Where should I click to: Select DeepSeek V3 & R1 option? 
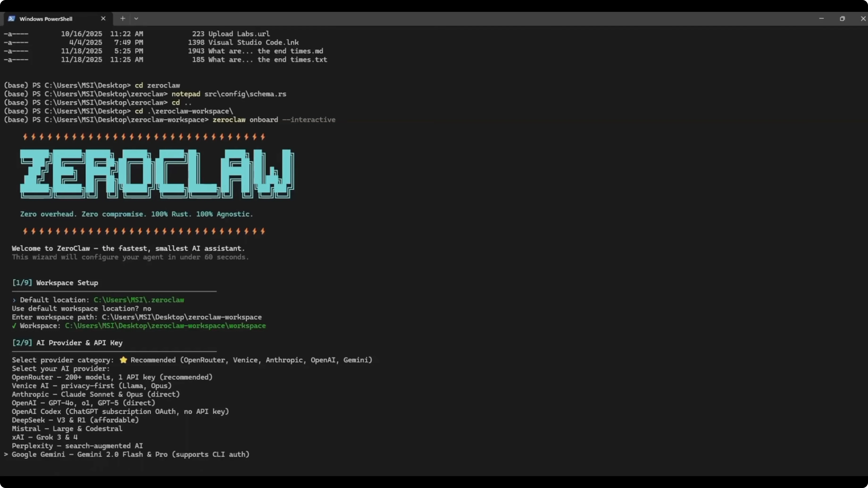pos(75,420)
